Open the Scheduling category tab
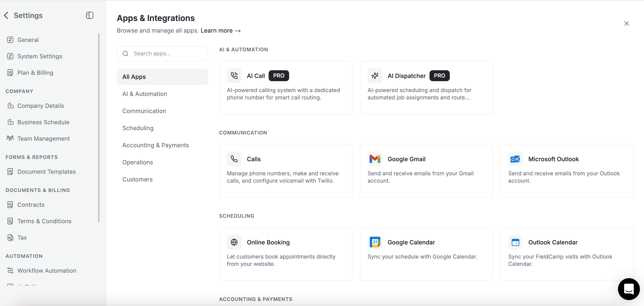 [138, 128]
